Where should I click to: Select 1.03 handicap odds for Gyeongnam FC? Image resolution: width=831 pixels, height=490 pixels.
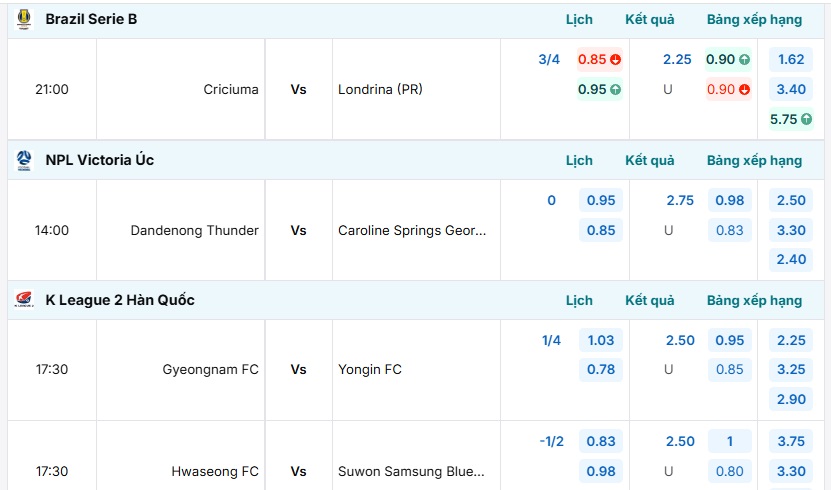(x=600, y=340)
